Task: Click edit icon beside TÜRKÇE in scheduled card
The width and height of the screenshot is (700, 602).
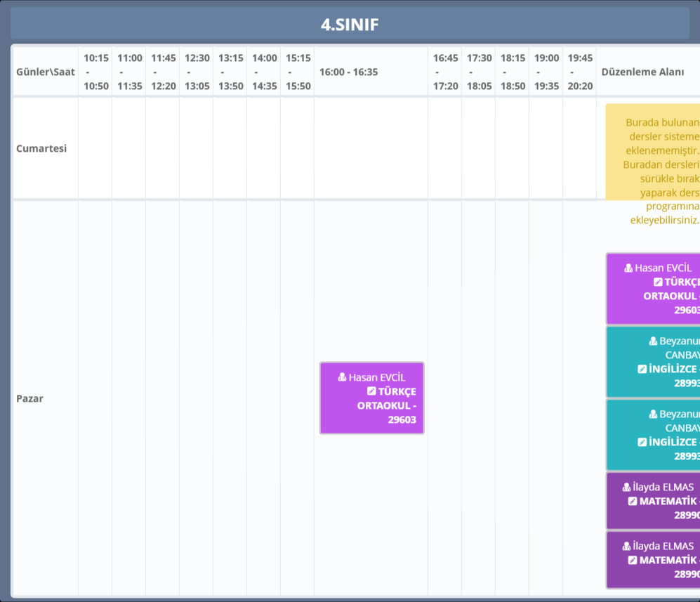Action: [372, 391]
